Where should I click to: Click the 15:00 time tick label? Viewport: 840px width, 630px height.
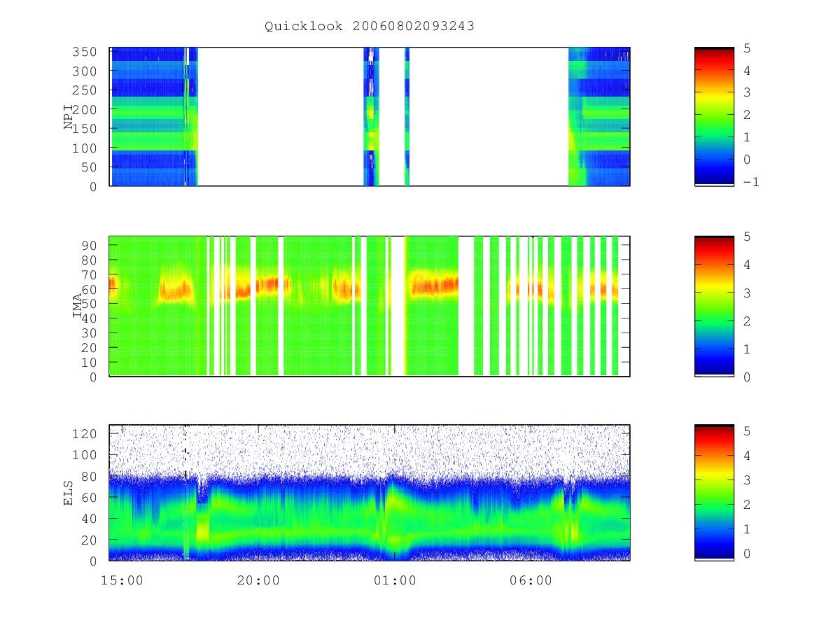click(x=122, y=580)
